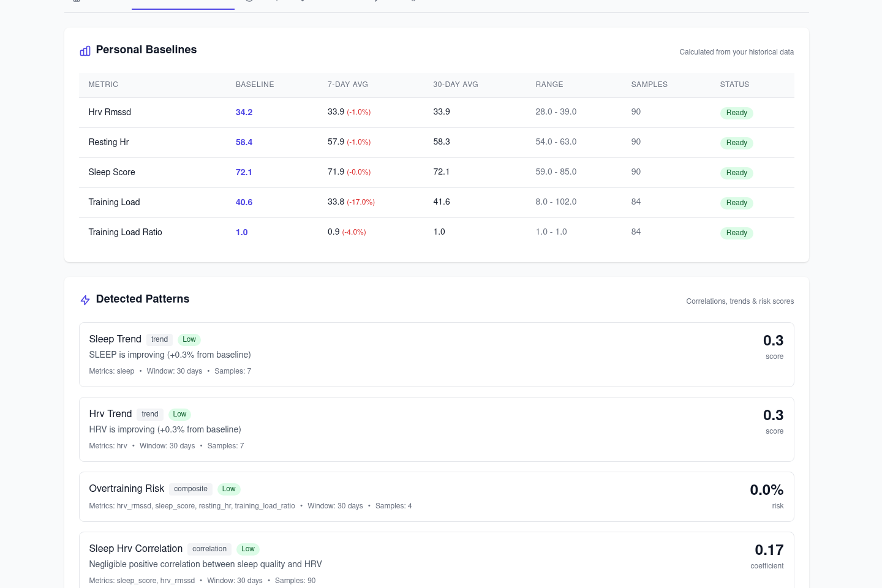882x588 pixels.
Task: Open the Hrv Trend pattern card title
Action: point(110,414)
